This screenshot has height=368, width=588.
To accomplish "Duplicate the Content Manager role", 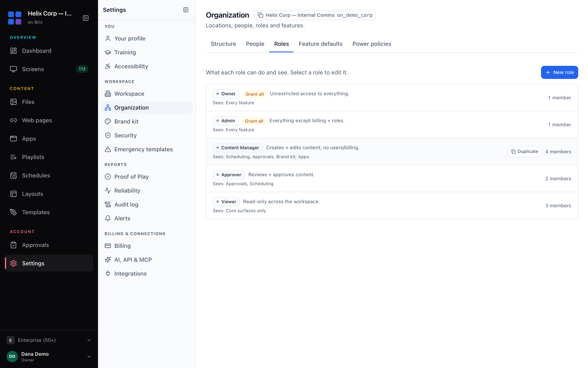I will tap(524, 151).
